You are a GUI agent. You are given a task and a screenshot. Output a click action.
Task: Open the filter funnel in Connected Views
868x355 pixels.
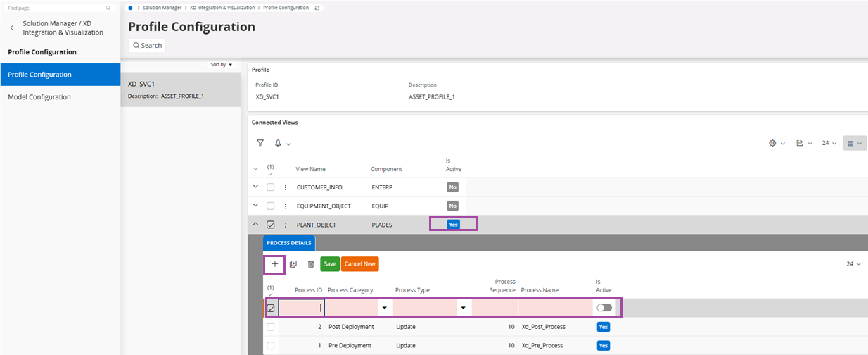pos(260,143)
